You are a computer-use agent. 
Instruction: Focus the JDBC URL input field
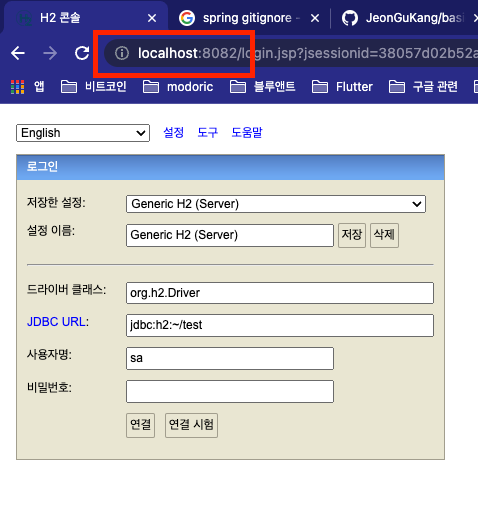point(280,325)
